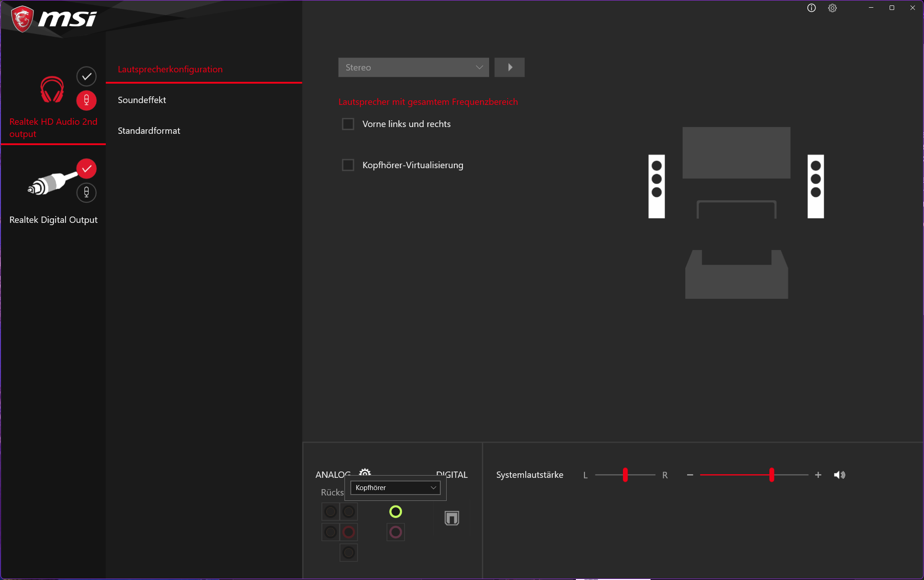Click the green front audio jack
Image resolution: width=924 pixels, height=580 pixels.
click(x=396, y=511)
